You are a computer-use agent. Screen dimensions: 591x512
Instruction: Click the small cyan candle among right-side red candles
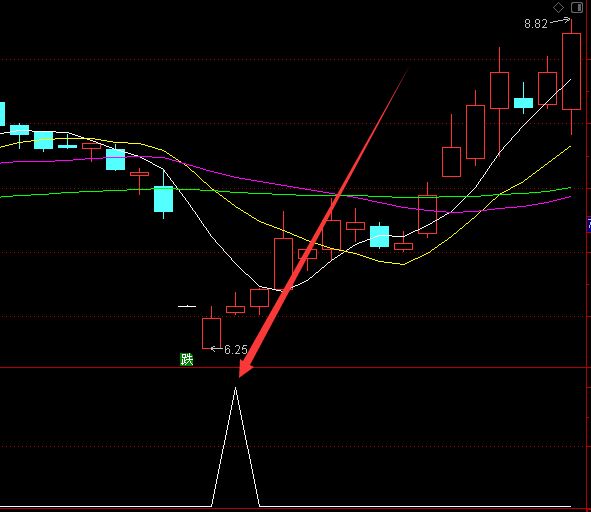pos(524,103)
